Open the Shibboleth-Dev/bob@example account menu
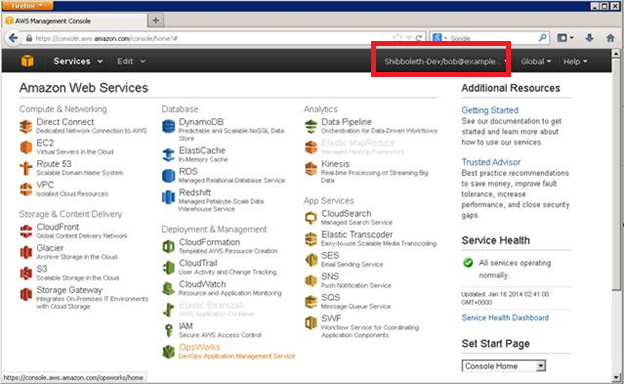 445,61
